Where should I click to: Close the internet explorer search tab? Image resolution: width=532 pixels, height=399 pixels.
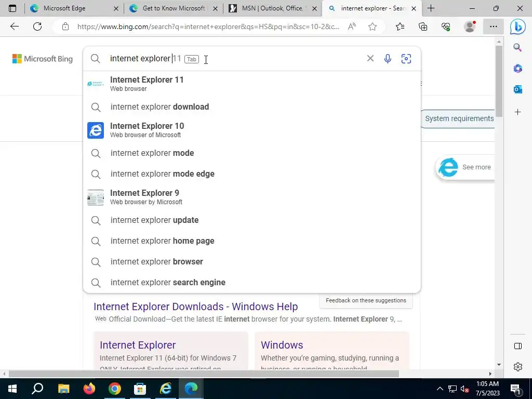tap(414, 8)
